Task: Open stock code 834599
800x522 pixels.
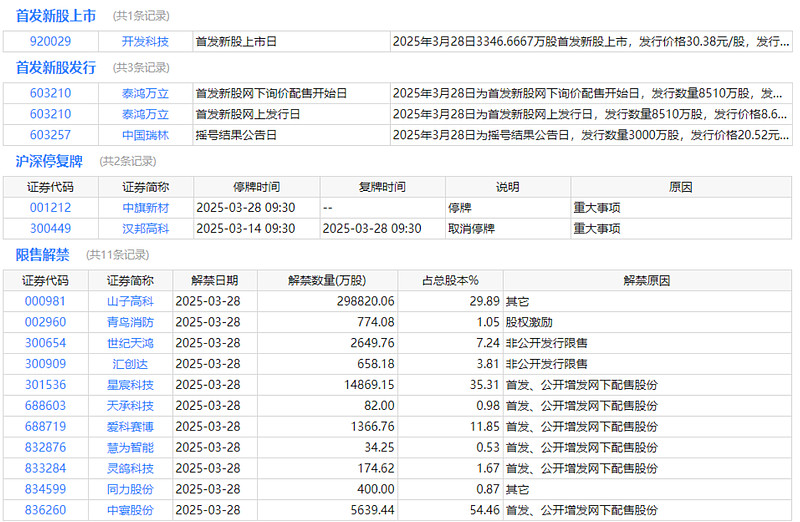Action: tap(45, 489)
